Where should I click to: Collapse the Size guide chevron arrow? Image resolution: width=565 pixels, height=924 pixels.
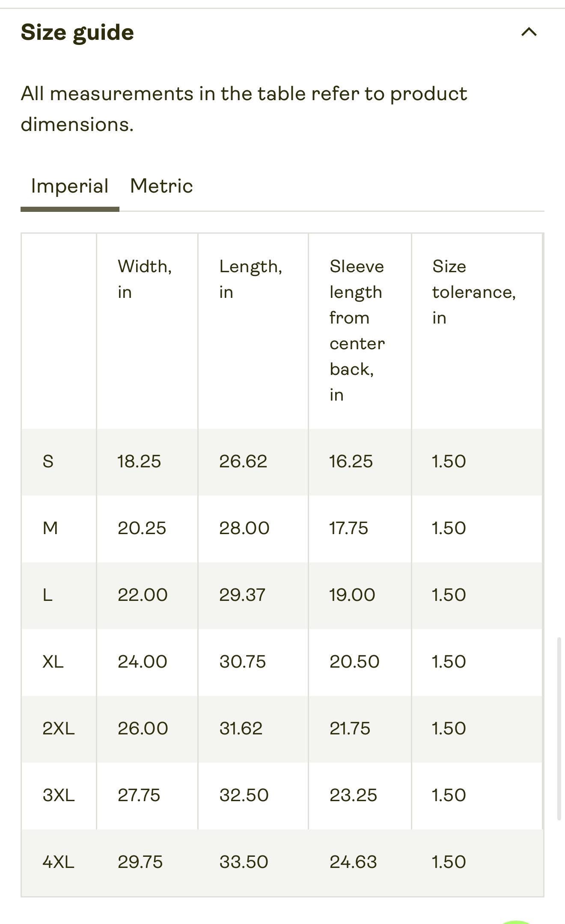529,32
